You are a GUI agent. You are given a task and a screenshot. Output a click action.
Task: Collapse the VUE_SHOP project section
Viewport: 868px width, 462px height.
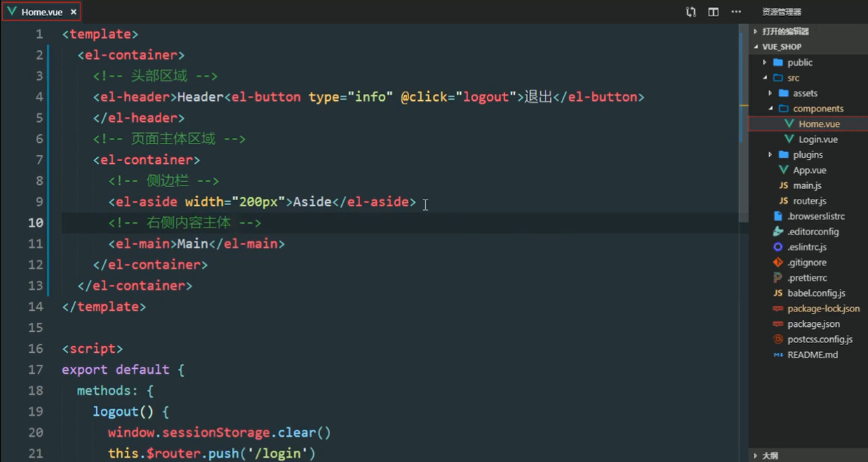(x=808, y=47)
